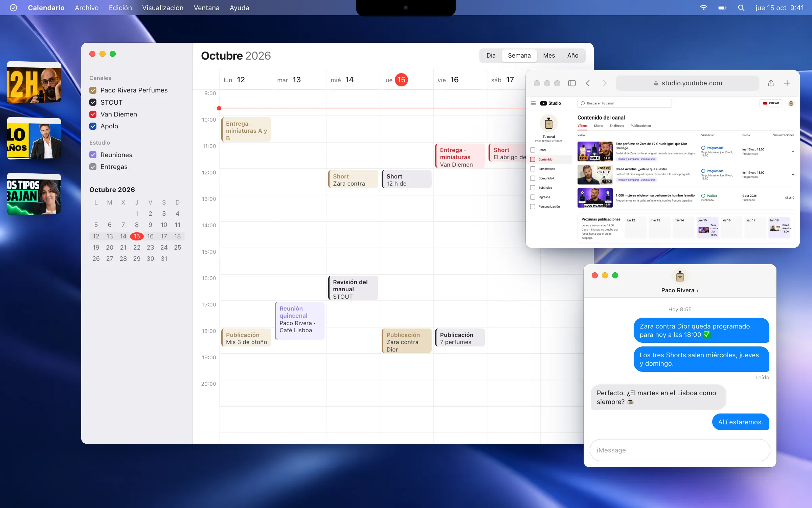Viewport: 812px width, 508px height.
Task: Select day 22 in the mini calendar
Action: (x=137, y=248)
